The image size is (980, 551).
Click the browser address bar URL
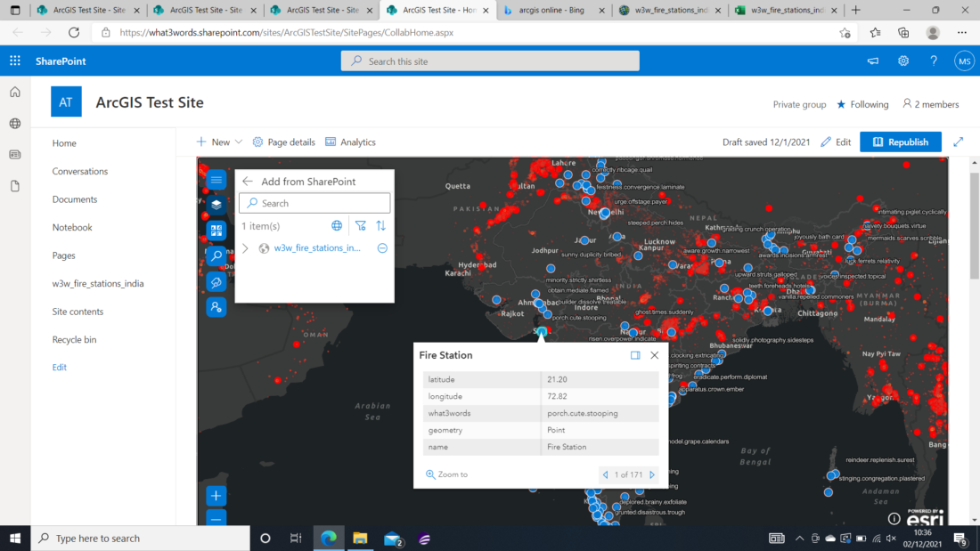pos(286,32)
